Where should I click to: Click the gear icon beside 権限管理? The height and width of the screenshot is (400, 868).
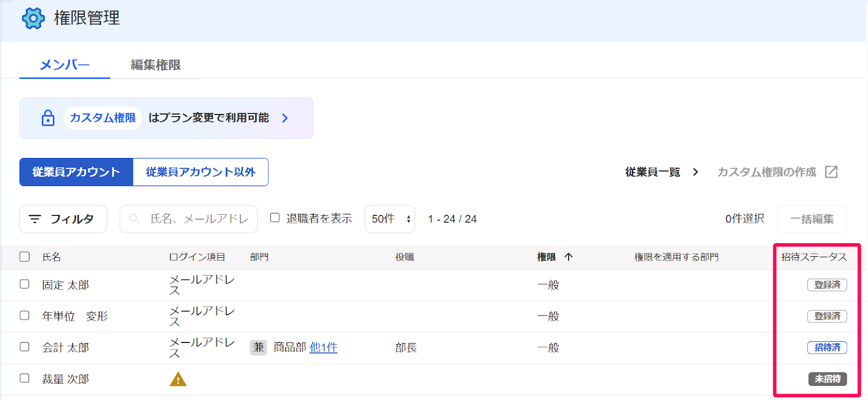[x=33, y=18]
